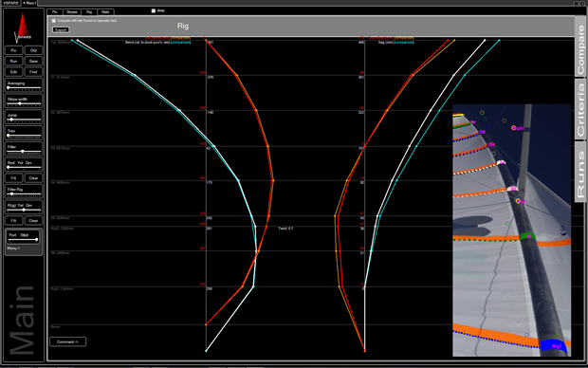588x368 pixels.
Task: Click the Stripe width slider
Action: pos(24,103)
